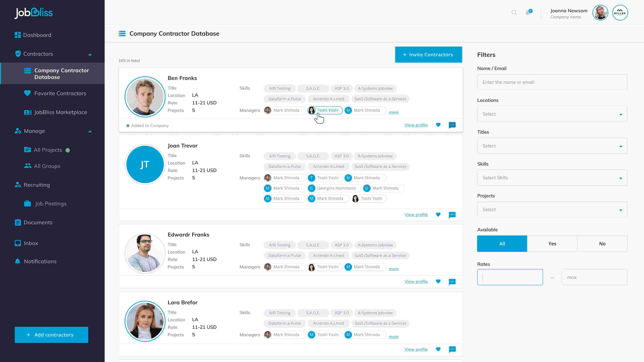Click the search magnifier icon in header
The height and width of the screenshot is (362, 644).
[514, 13]
